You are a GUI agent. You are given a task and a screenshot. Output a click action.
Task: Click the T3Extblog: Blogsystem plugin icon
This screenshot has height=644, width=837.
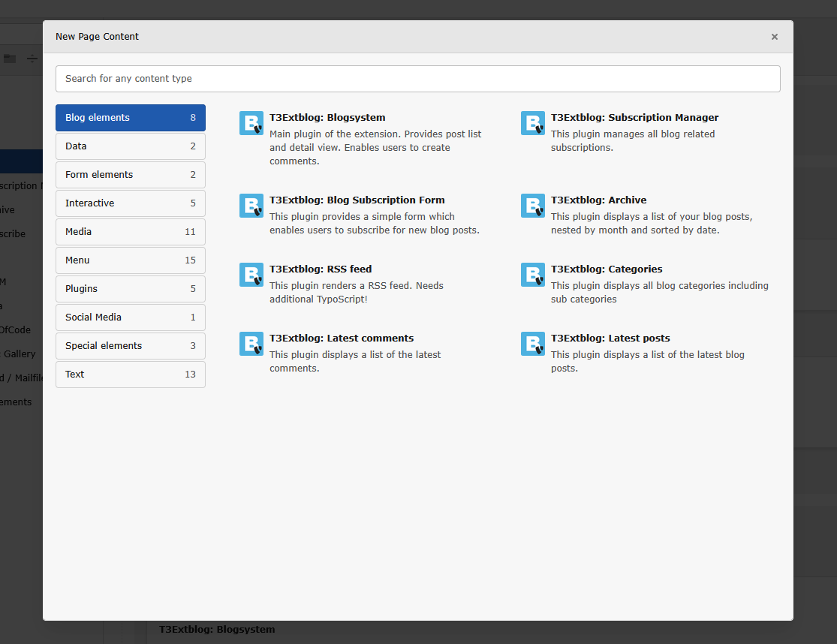(x=251, y=122)
